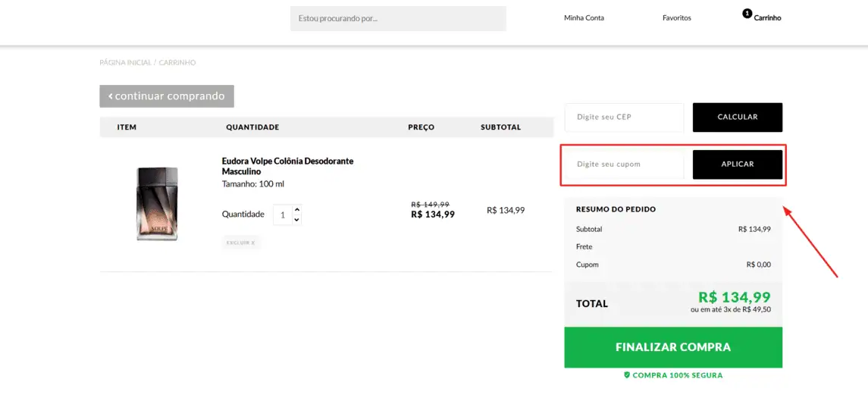Click the Subtotal label in order summary

coord(589,229)
